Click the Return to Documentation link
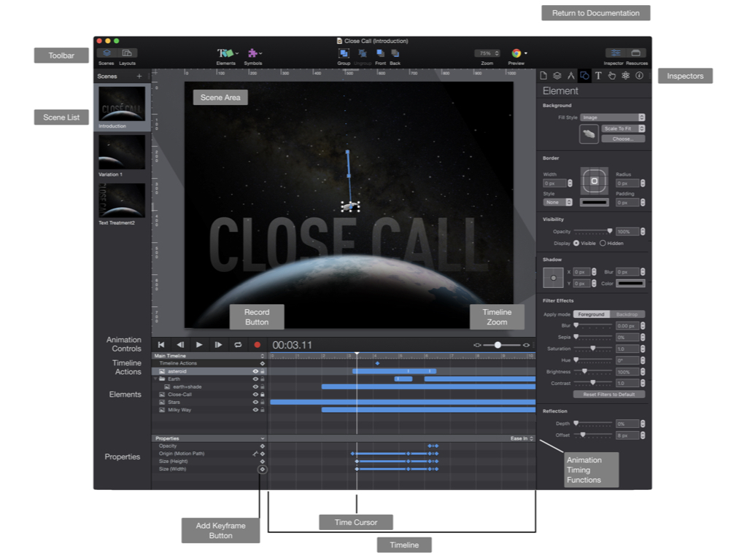Screen dimensions: 747x560 [x=595, y=13]
